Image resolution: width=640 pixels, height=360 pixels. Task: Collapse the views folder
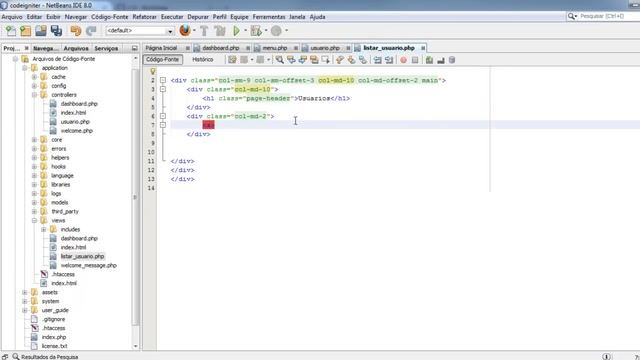point(35,220)
